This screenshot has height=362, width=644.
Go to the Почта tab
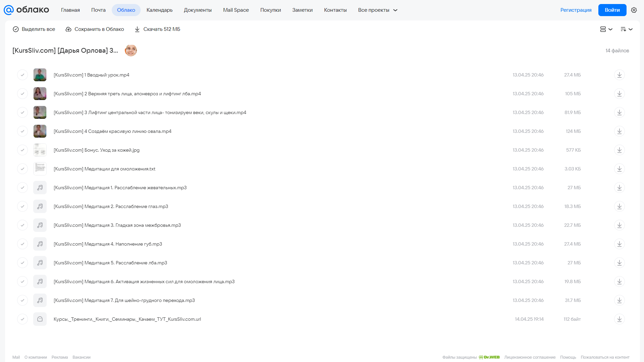point(98,10)
